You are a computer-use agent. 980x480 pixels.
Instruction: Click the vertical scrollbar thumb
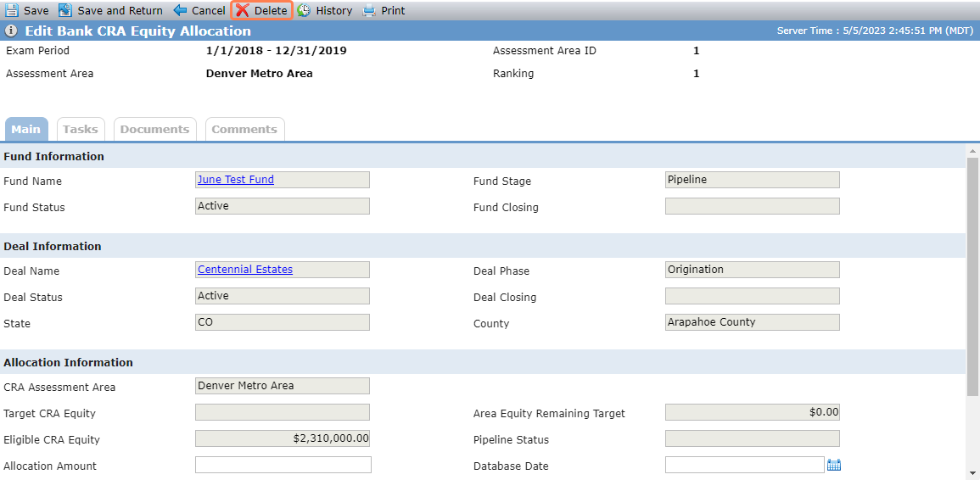[x=972, y=276]
